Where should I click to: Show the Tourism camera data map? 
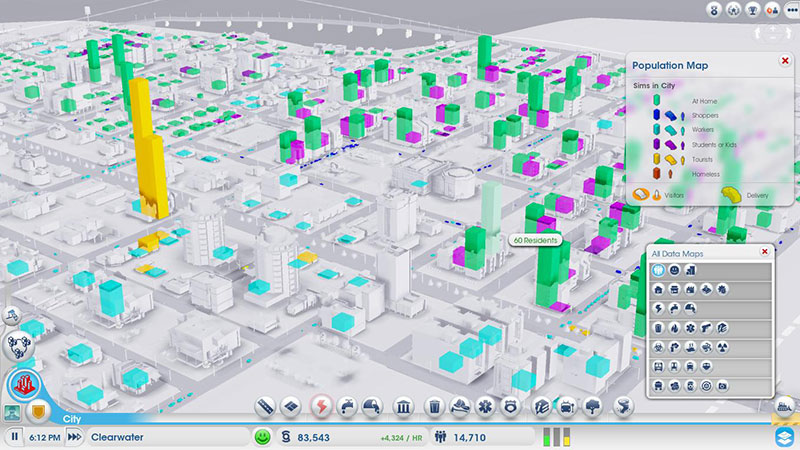[722, 386]
